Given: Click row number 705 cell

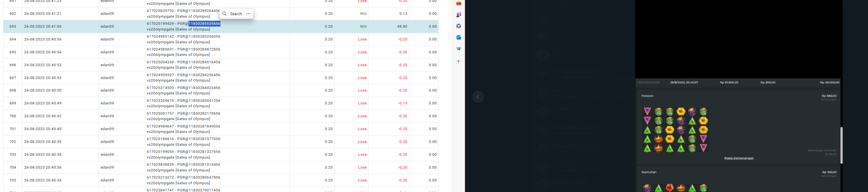Looking at the screenshot, I should tap(13, 180).
